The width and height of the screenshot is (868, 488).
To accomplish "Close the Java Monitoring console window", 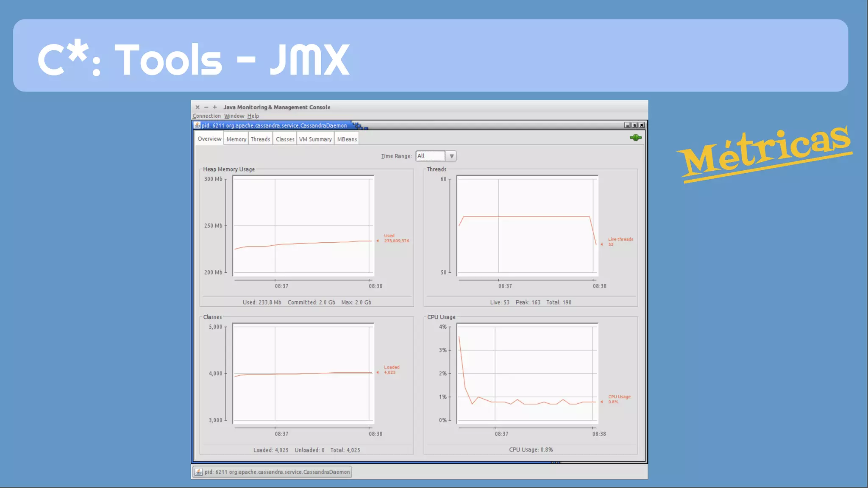I will click(198, 107).
